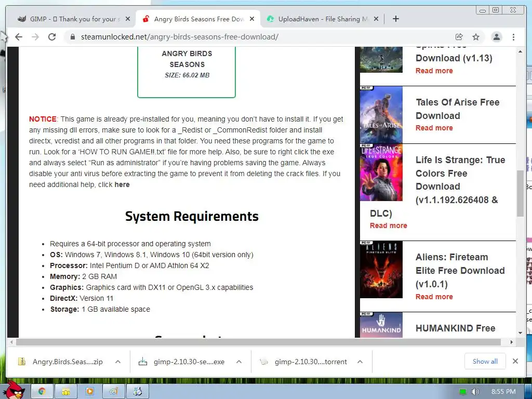This screenshot has height=399, width=532.
Task: Close the GIMP tab
Action: coord(128,19)
